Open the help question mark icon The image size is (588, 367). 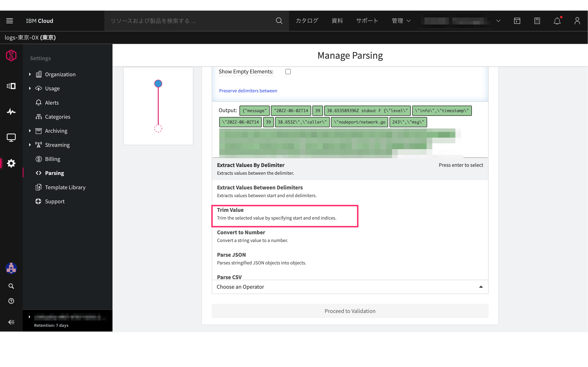tap(11, 301)
